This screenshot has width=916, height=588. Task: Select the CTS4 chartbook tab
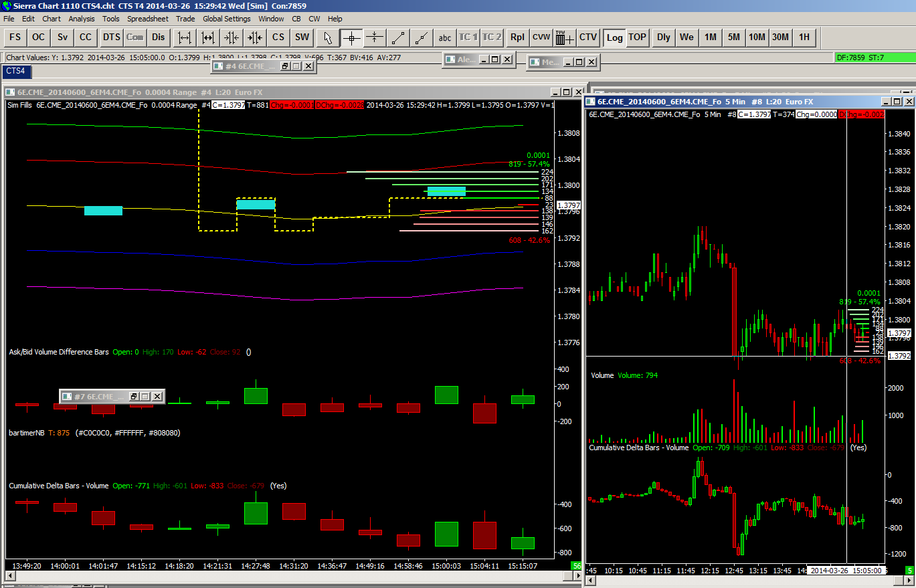coord(16,71)
